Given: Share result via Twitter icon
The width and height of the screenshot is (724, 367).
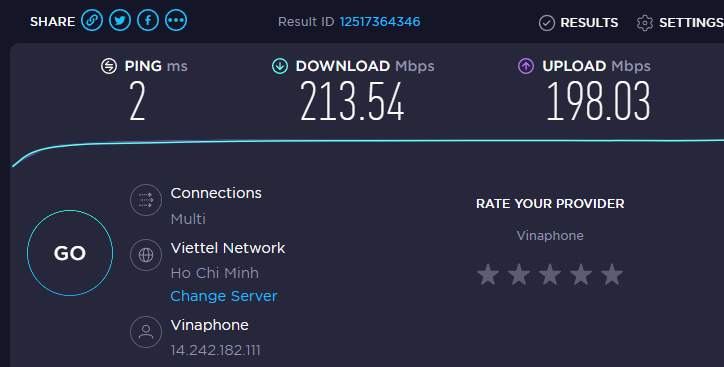Looking at the screenshot, I should point(120,21).
